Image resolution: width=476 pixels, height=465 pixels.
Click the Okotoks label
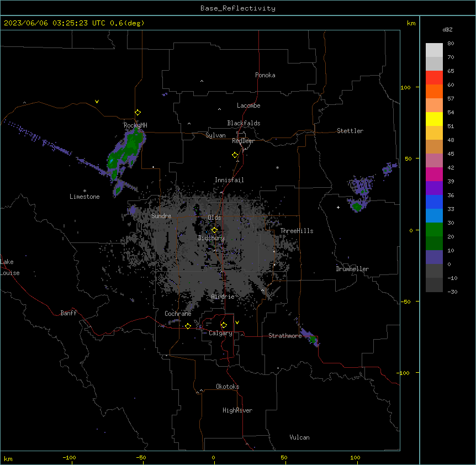coord(228,387)
